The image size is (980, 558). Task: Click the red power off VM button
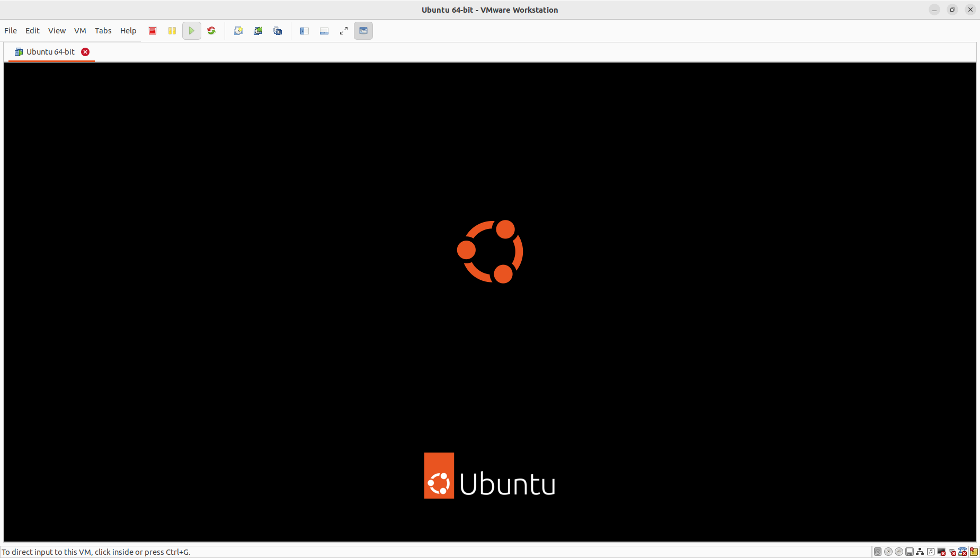[x=153, y=31]
